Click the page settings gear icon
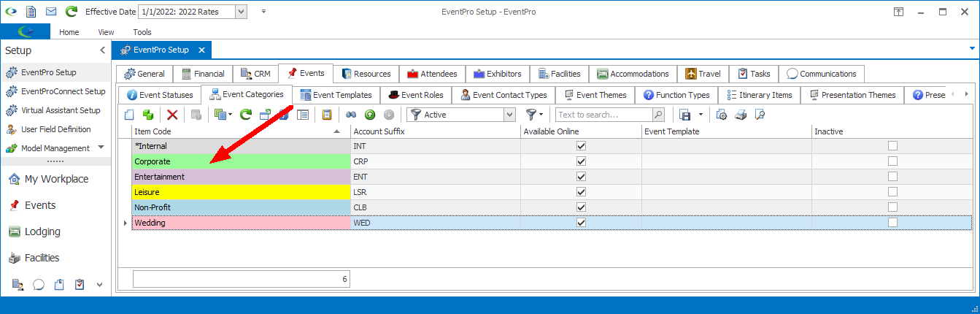This screenshot has width=980, height=314. click(722, 115)
